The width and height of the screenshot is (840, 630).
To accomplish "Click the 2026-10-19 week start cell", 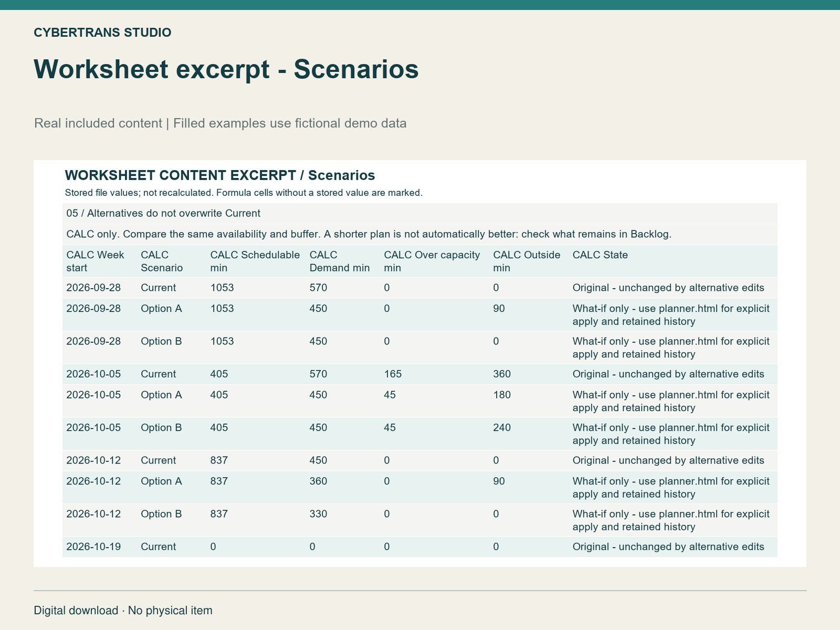I will pyautogui.click(x=93, y=547).
